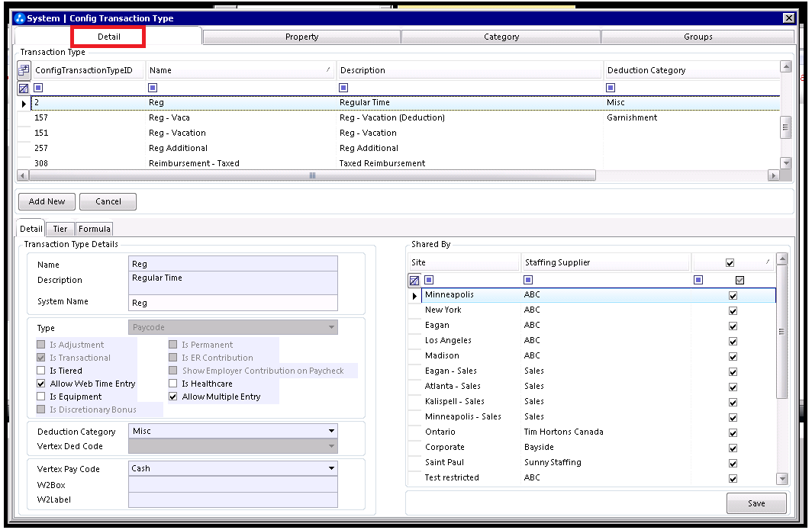Click the row indicator arrow for Minneapolis
812x530 pixels.
point(414,296)
